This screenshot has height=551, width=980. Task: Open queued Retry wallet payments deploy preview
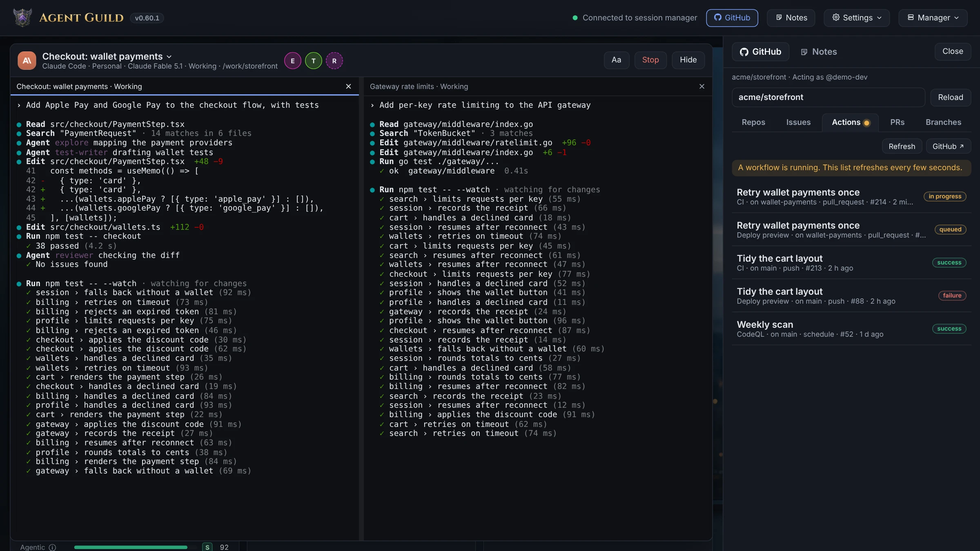coord(851,230)
